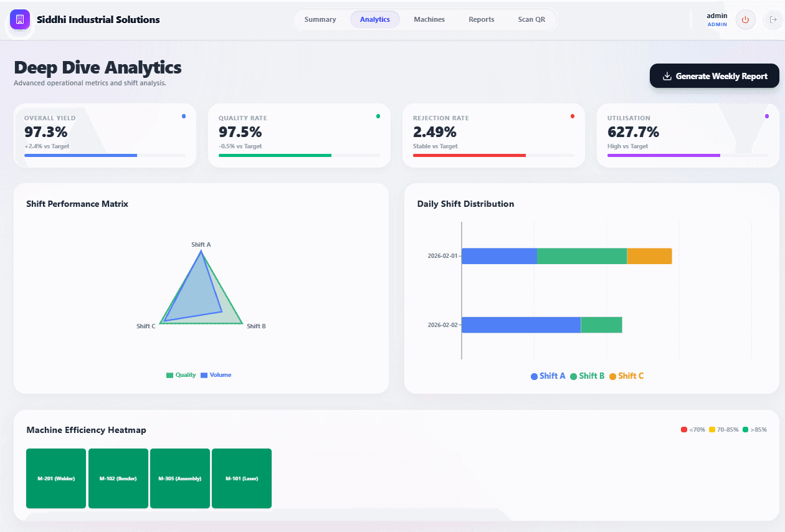This screenshot has height=532, width=785.
Task: Click the Siddhi Industrial Solutions logo icon
Action: coord(20,19)
